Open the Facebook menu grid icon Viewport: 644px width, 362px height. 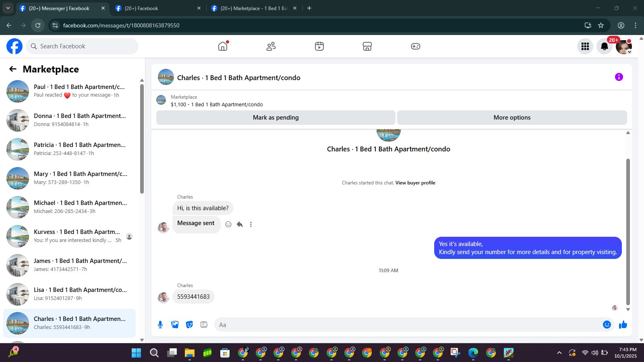tap(585, 46)
